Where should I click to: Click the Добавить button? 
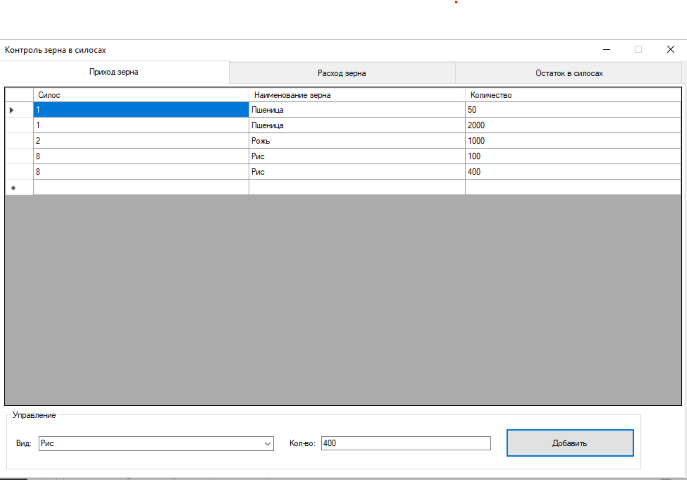(x=569, y=443)
